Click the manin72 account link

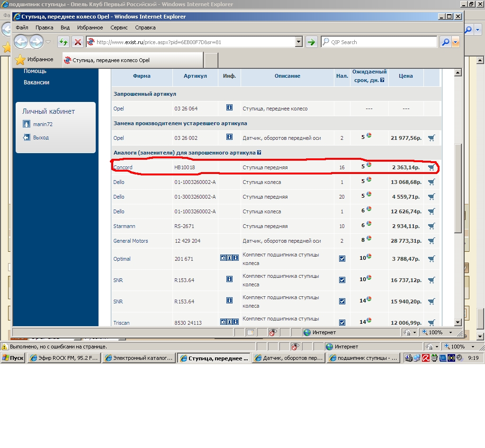43,124
